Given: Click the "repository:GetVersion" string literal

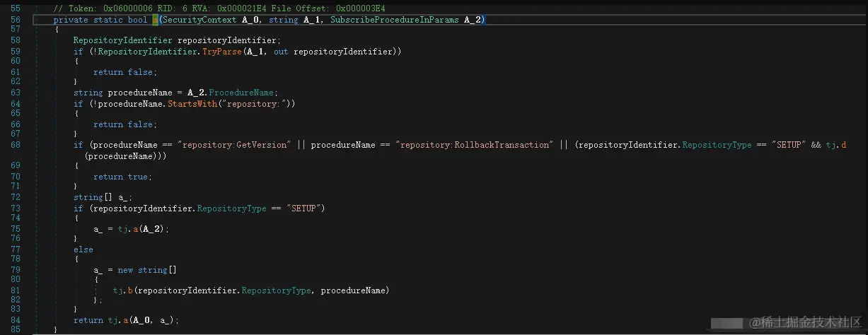Looking at the screenshot, I should click(235, 144).
